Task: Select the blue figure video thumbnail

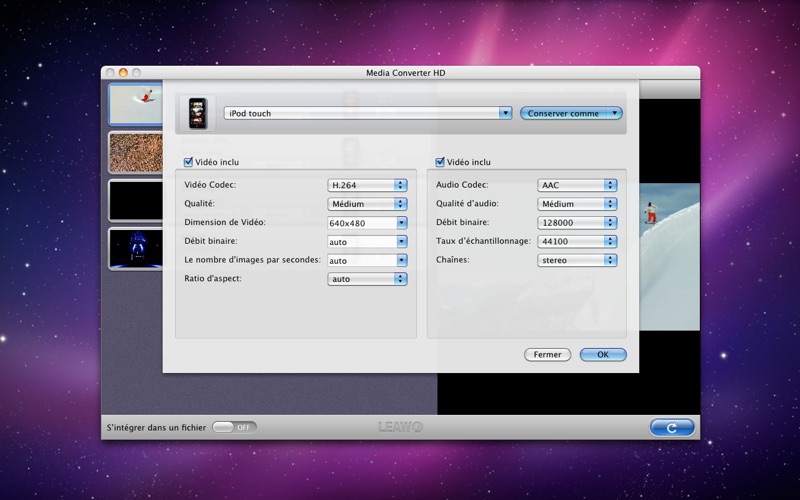Action: click(x=136, y=248)
